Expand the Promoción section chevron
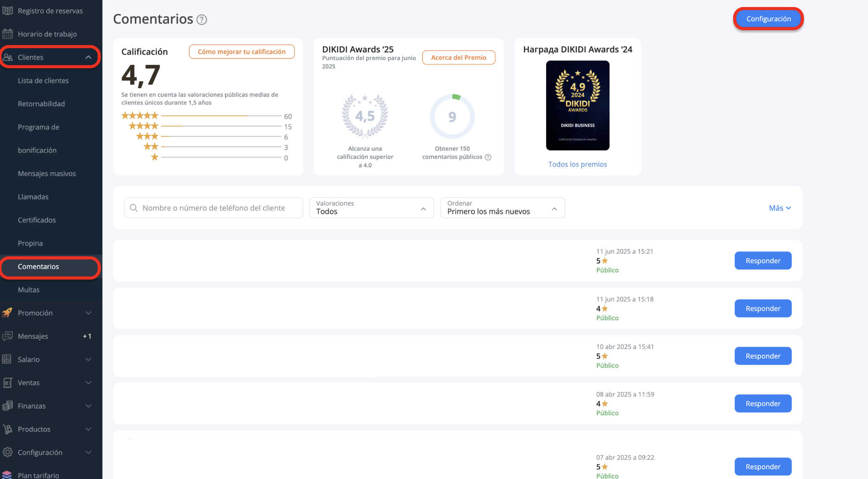Image resolution: width=868 pixels, height=479 pixels. 88,313
